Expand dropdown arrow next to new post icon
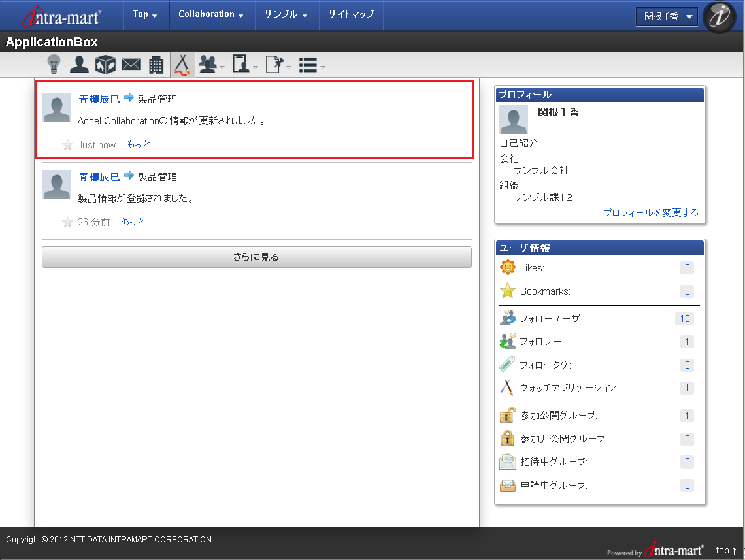The width and height of the screenshot is (745, 560). coord(288,67)
